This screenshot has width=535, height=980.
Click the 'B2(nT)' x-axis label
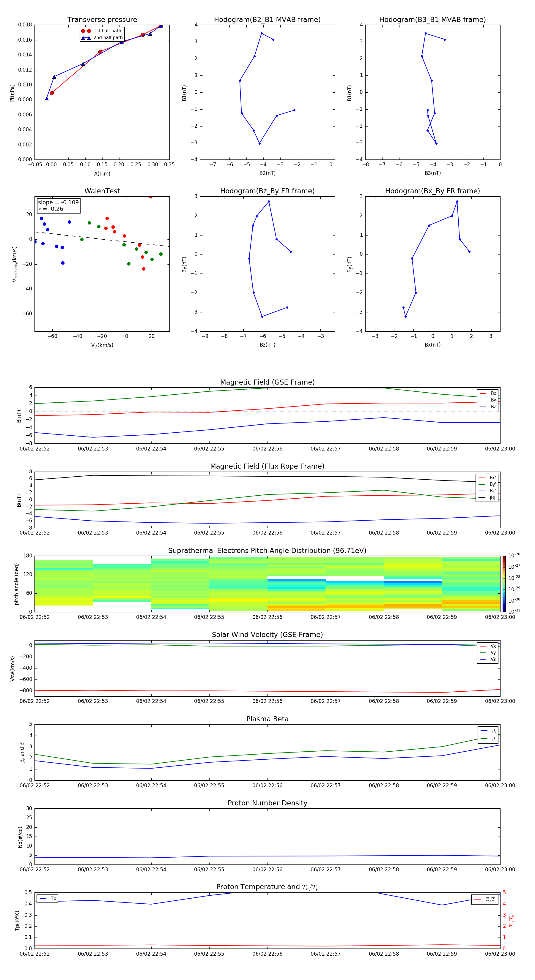[x=267, y=173]
